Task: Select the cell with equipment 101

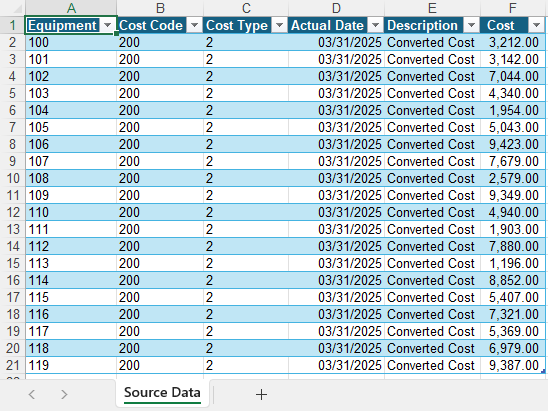Action: (71, 59)
